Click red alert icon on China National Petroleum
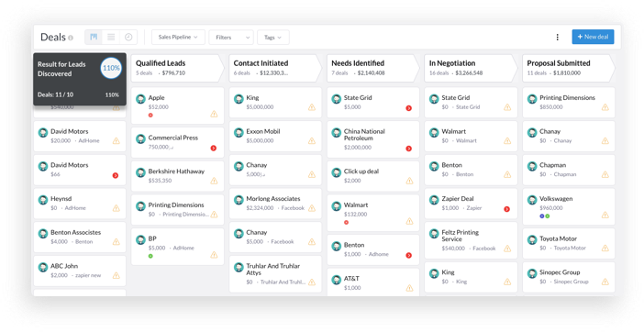Image resolution: width=644 pixels, height=332 pixels. [x=408, y=149]
